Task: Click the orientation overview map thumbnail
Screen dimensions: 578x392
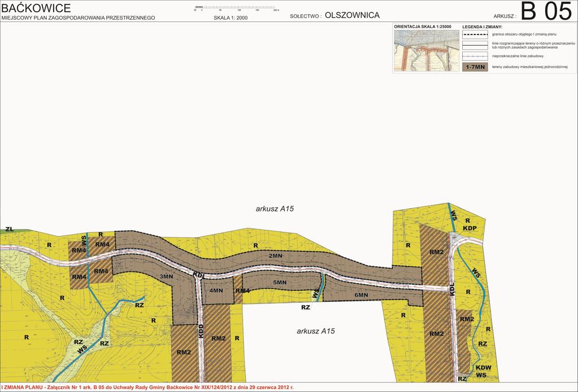Action: [427, 50]
